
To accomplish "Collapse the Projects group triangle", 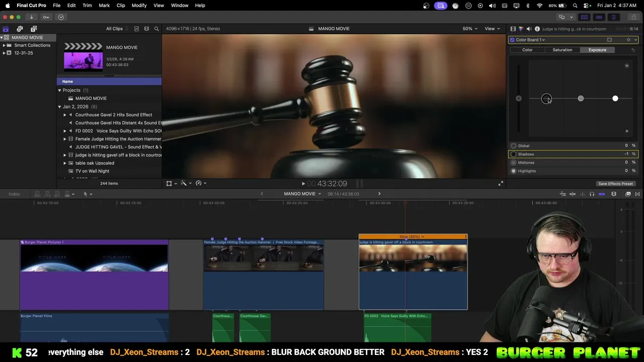I will click(x=59, y=90).
